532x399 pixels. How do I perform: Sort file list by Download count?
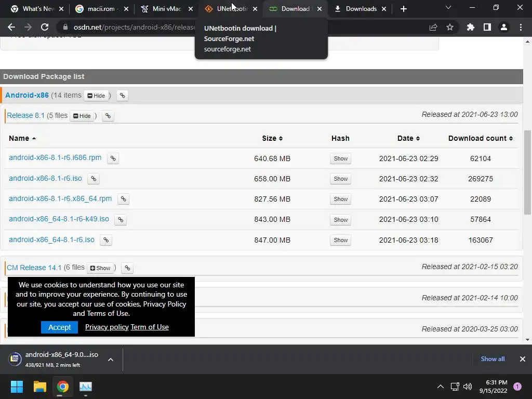[481, 138]
